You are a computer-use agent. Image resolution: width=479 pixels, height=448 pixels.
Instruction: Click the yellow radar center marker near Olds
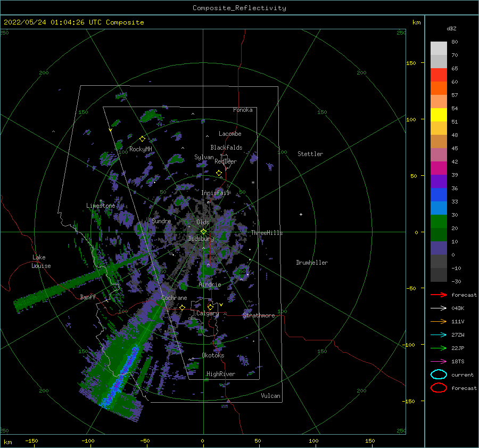point(203,232)
